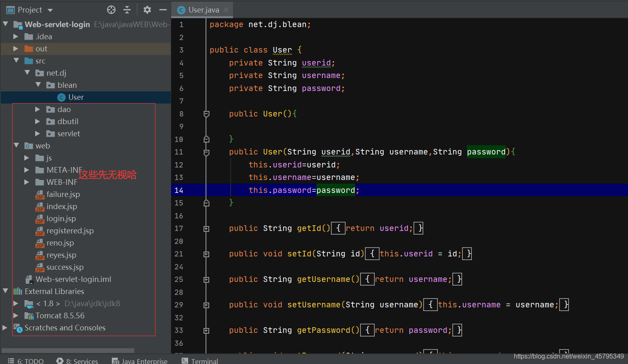The image size is (628, 364).
Task: Open reno.jsp file
Action: tap(60, 243)
